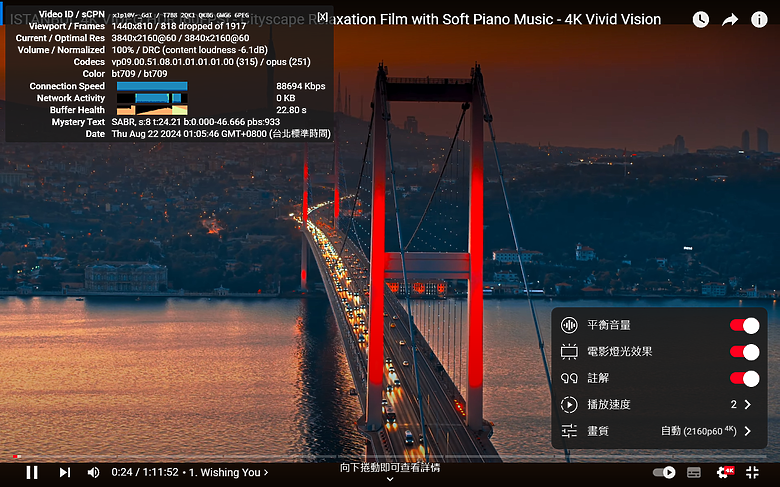This screenshot has width=780, height=487.
Task: Click the Codecs value vp09 text
Action: 211,62
